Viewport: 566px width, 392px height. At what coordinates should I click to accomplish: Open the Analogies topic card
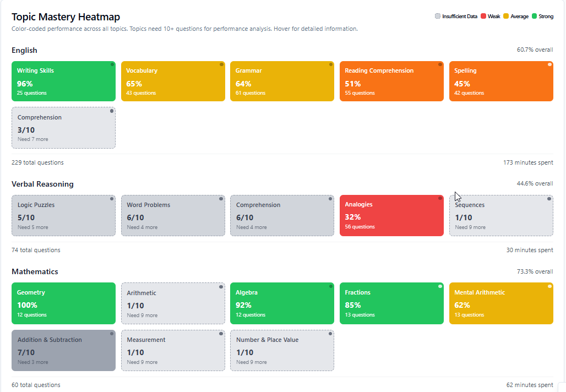[391, 215]
